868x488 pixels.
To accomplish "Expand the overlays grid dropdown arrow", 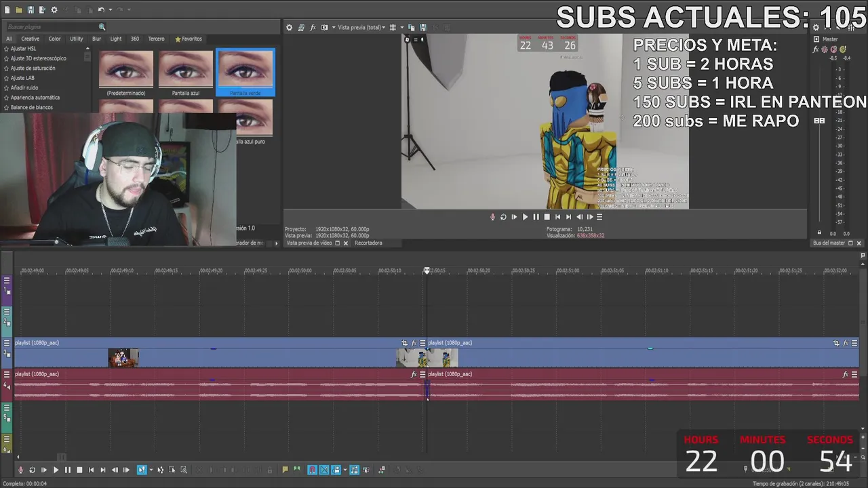I will [402, 27].
